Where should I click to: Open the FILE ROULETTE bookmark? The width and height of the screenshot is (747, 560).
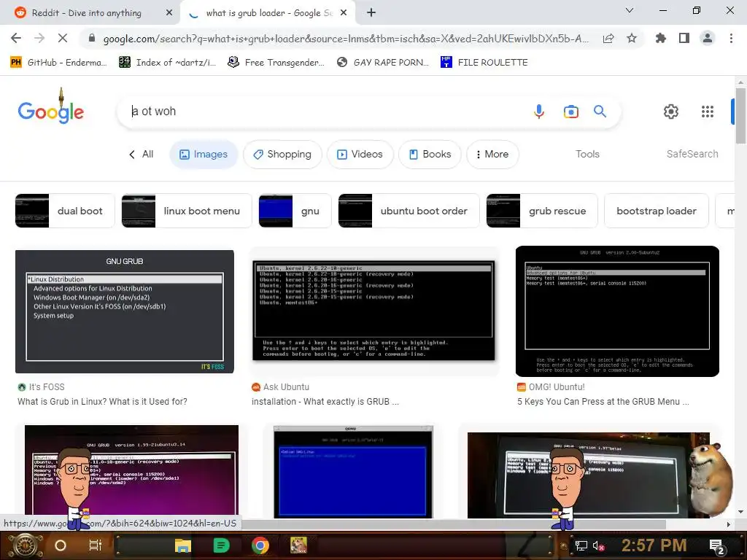(484, 63)
